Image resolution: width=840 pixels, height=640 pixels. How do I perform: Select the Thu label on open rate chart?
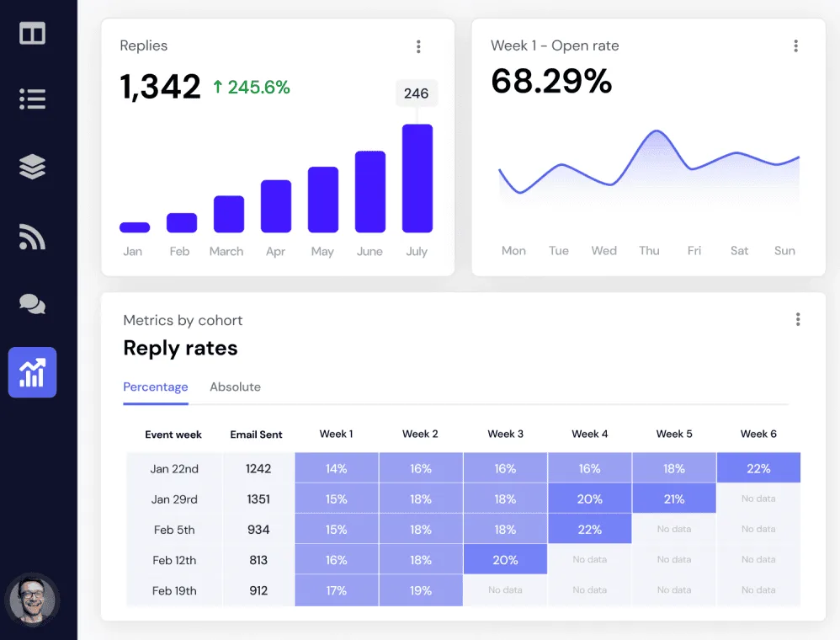[x=649, y=250]
